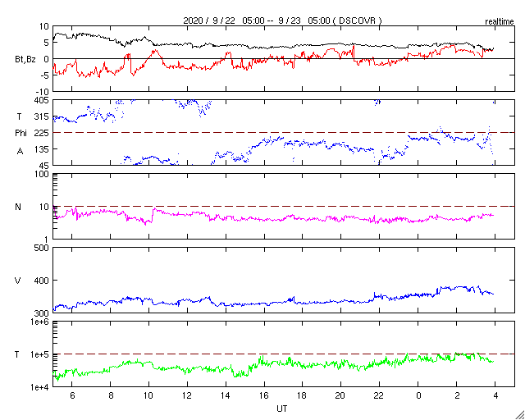Click the 'N' density axis label
The height and width of the screenshot is (420, 525).
[x=18, y=207]
